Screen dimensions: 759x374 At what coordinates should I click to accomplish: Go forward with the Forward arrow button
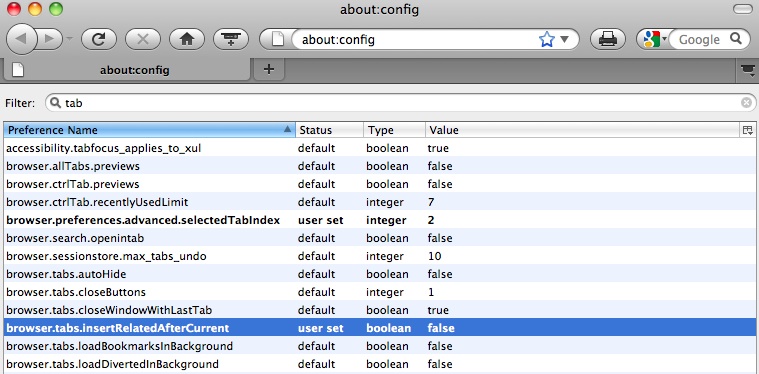(49, 39)
